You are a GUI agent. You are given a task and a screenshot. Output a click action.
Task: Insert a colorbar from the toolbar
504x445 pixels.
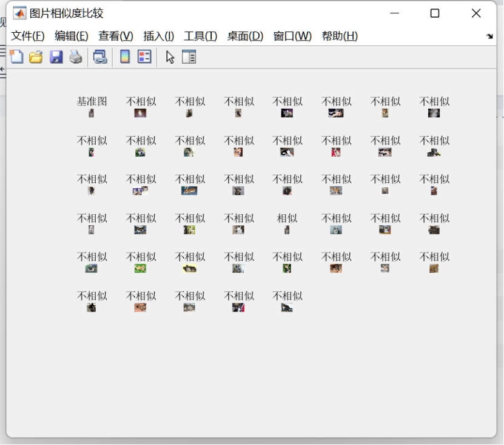124,57
